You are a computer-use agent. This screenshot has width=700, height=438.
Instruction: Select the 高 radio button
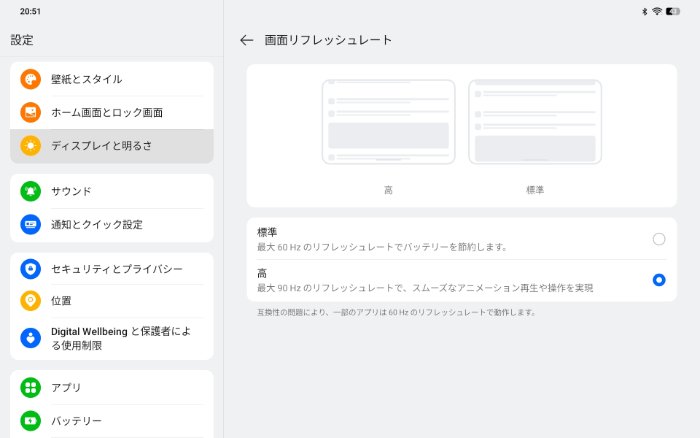click(658, 280)
